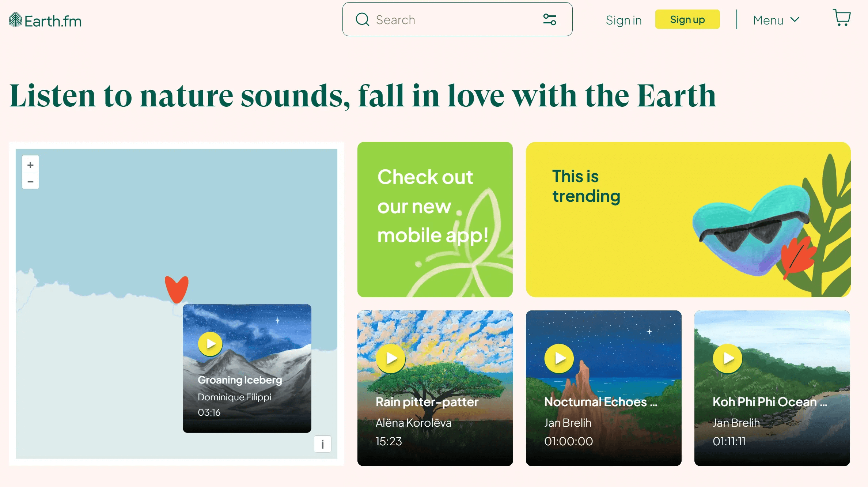Play Nocturnal Echoes by Jan Brelih
This screenshot has width=868, height=487.
click(559, 358)
